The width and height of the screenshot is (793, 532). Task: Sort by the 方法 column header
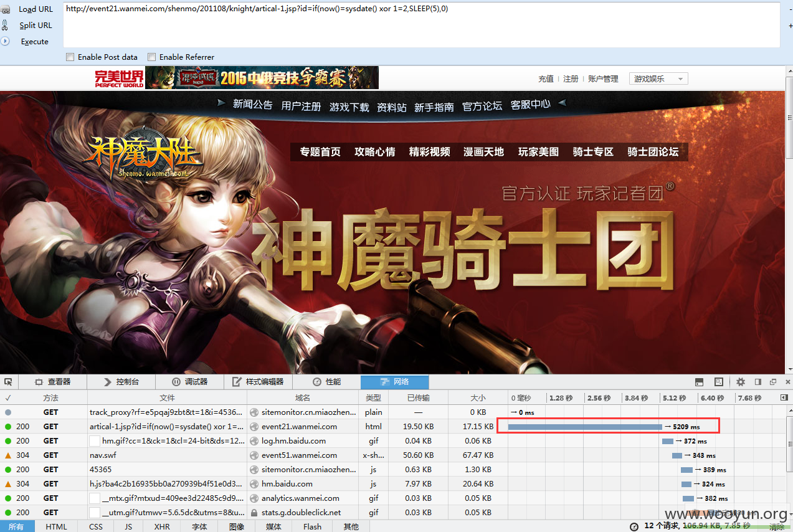(51, 397)
